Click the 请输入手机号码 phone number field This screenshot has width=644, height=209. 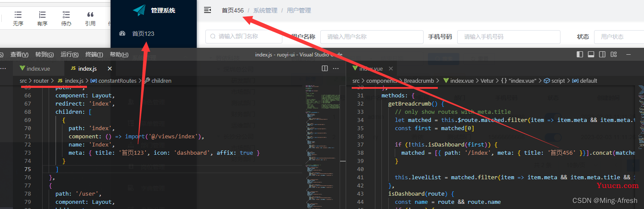[508, 37]
